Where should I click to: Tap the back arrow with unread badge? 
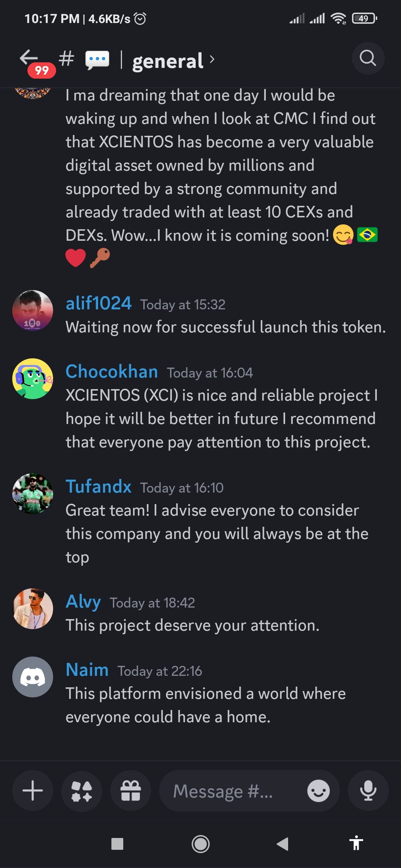pyautogui.click(x=30, y=59)
